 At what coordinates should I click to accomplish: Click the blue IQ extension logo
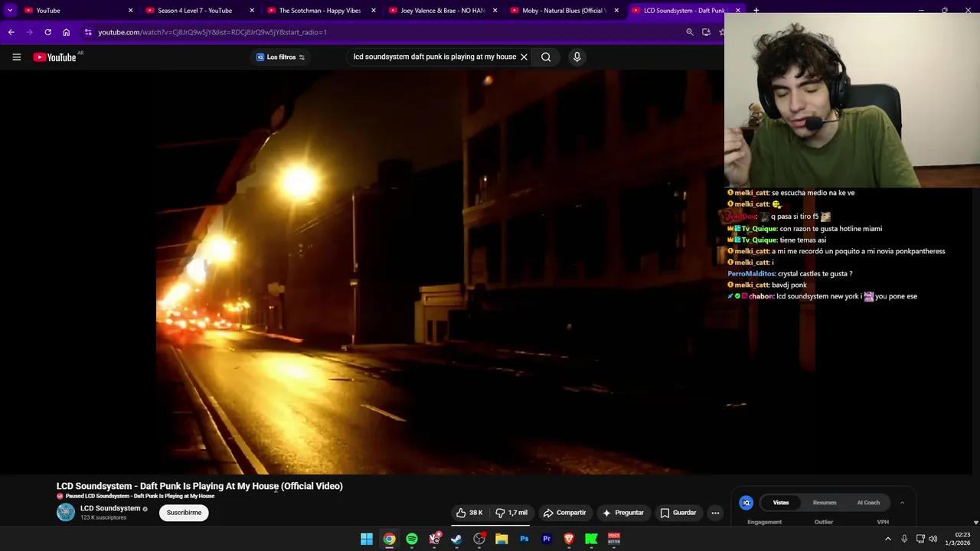click(746, 503)
